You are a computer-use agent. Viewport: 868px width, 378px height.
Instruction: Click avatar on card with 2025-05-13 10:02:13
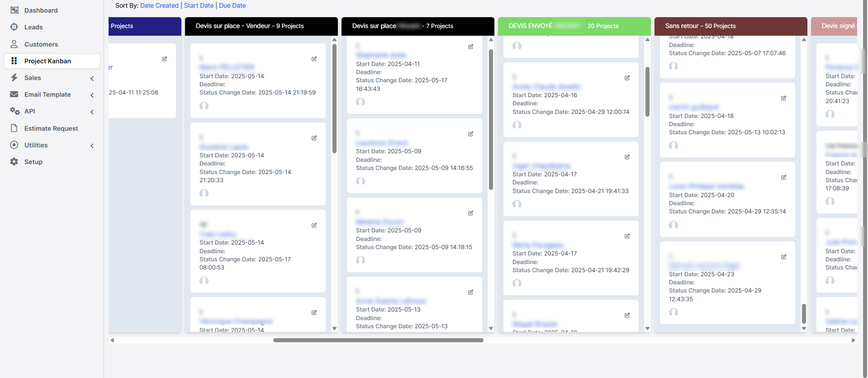[x=674, y=145]
